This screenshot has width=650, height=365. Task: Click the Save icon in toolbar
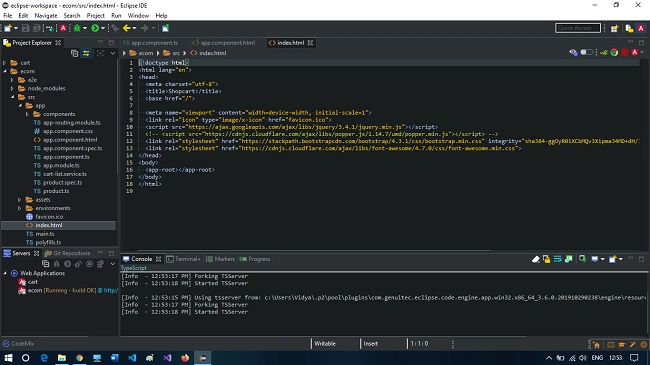click(25, 28)
